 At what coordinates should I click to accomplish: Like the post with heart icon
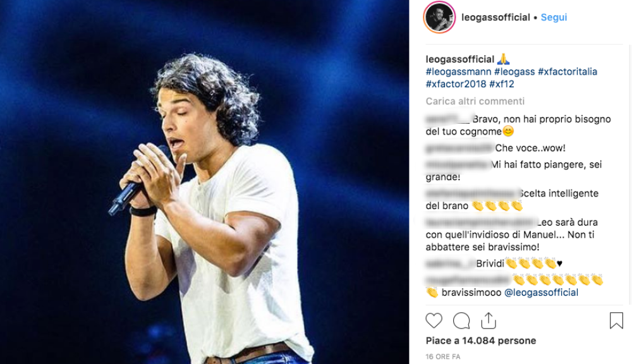pos(434,321)
